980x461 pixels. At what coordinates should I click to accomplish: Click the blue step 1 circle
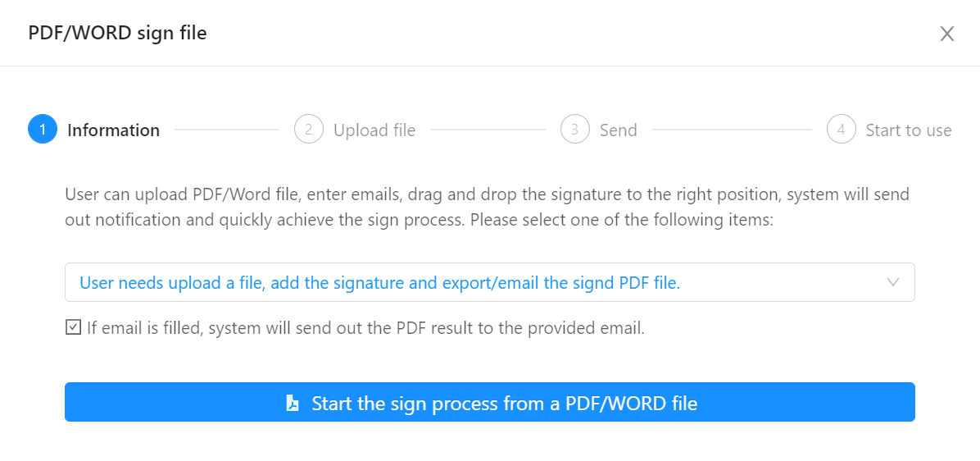[x=43, y=130]
